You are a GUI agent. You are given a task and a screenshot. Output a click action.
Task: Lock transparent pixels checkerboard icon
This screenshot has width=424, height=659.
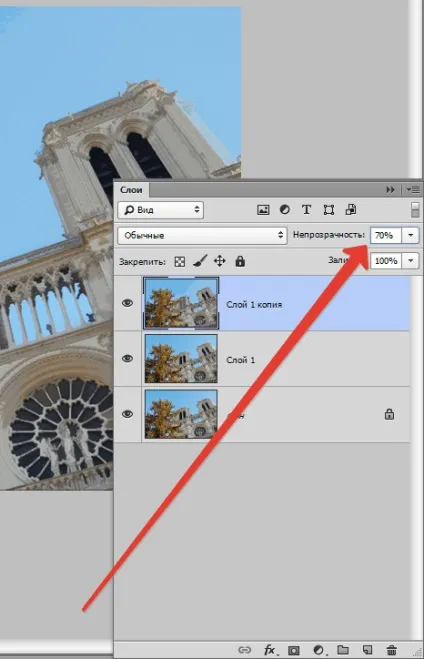click(179, 262)
